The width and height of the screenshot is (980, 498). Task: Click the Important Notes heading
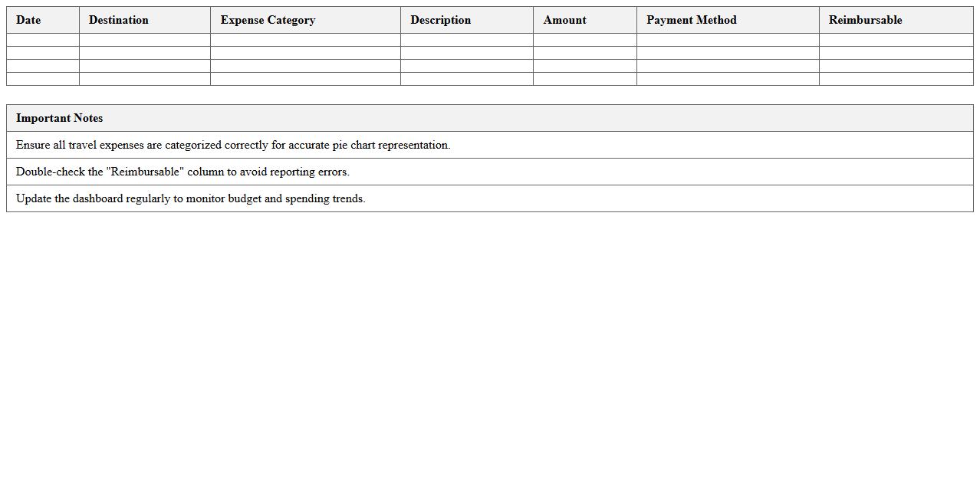tap(59, 118)
